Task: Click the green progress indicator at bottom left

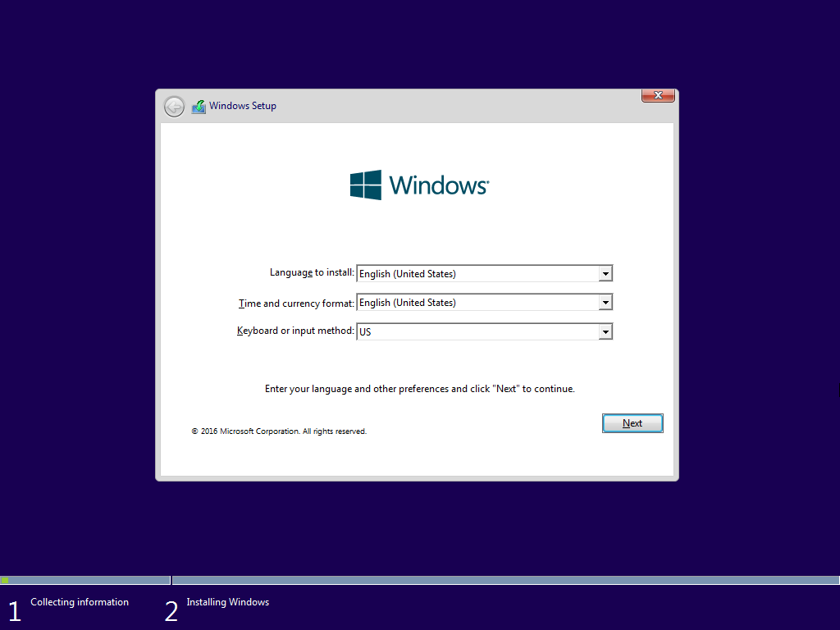Action: pyautogui.click(x=5, y=580)
